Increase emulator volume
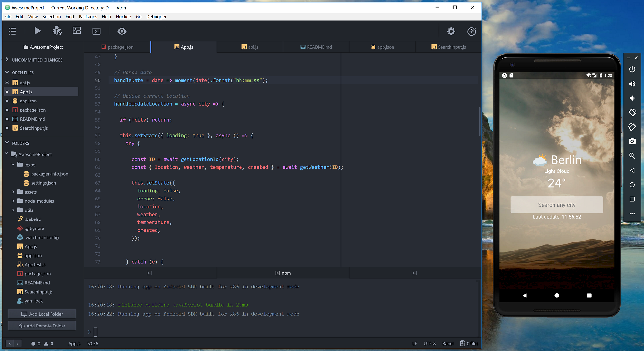The width and height of the screenshot is (644, 351). point(632,83)
